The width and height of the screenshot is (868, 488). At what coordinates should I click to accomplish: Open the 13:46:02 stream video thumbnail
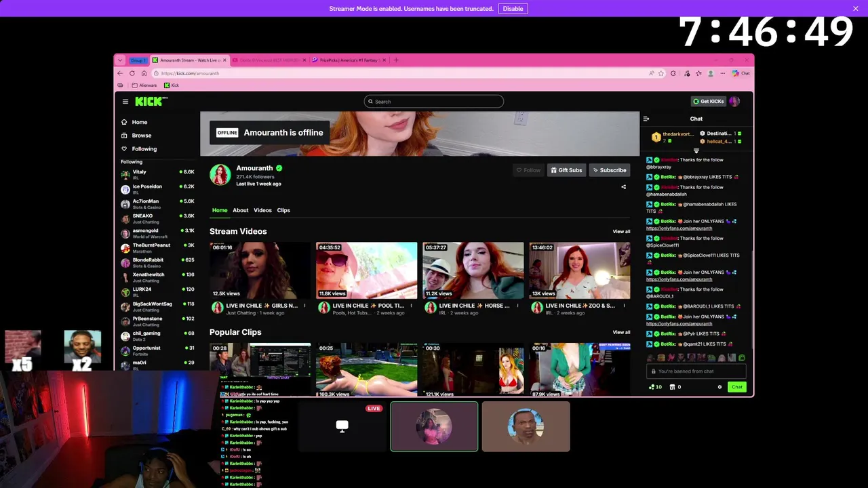[579, 270]
